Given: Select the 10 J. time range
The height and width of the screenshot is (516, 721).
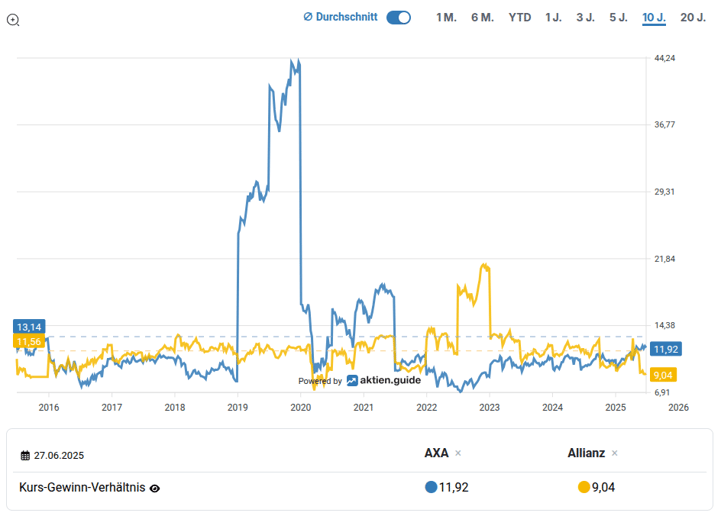Looking at the screenshot, I should 654,17.
